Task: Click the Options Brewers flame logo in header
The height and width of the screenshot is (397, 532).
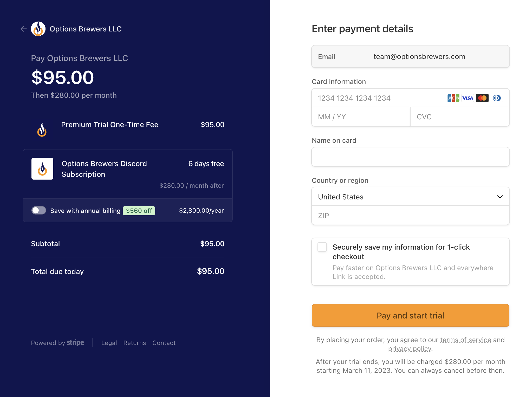Action: click(x=38, y=29)
